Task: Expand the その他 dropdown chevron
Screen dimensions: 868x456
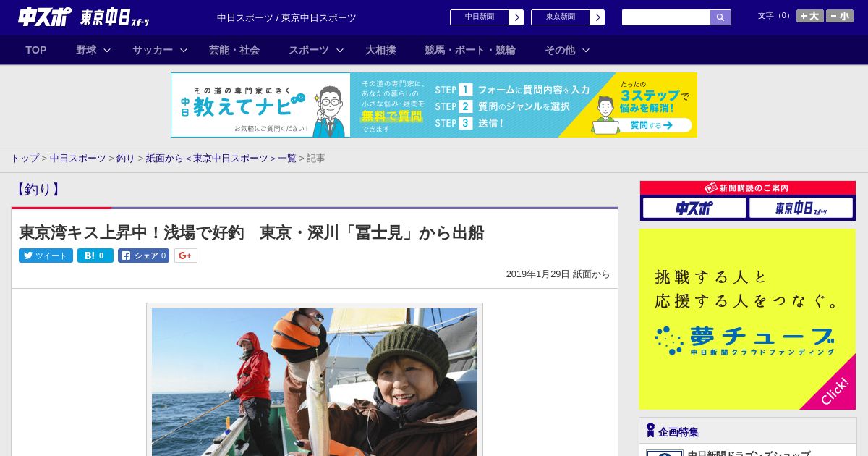Action: 586,50
